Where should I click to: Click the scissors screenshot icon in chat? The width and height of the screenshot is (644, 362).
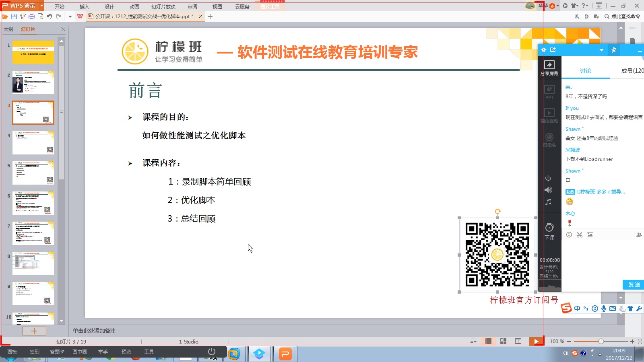(580, 235)
